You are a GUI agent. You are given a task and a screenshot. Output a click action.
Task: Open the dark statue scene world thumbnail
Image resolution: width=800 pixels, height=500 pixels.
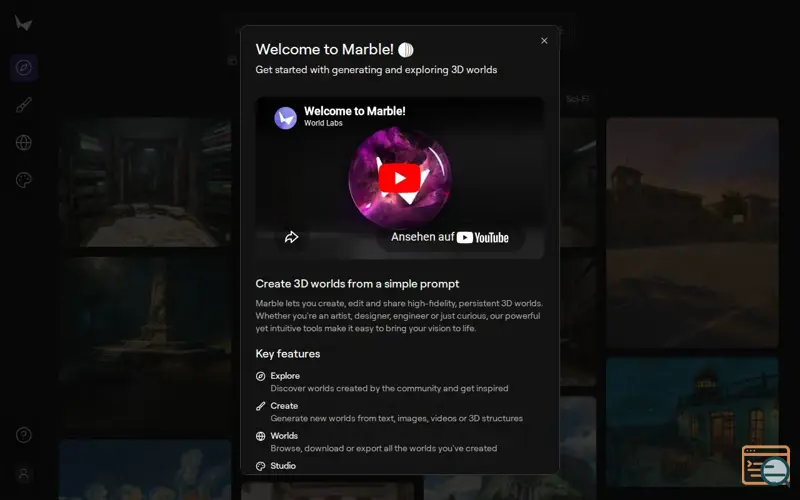145,343
